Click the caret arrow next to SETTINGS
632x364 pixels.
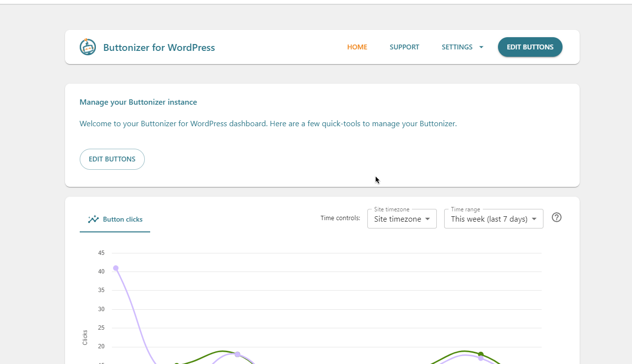481,47
